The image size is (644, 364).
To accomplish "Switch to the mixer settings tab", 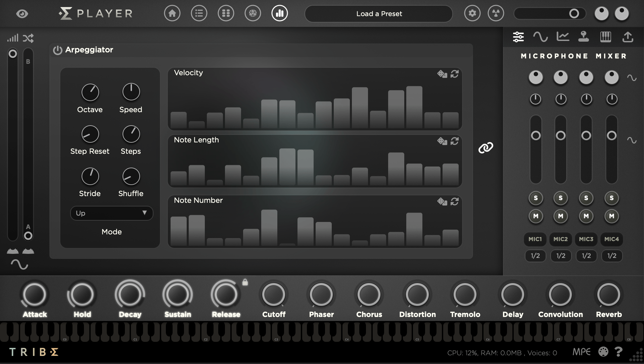I will tap(518, 37).
